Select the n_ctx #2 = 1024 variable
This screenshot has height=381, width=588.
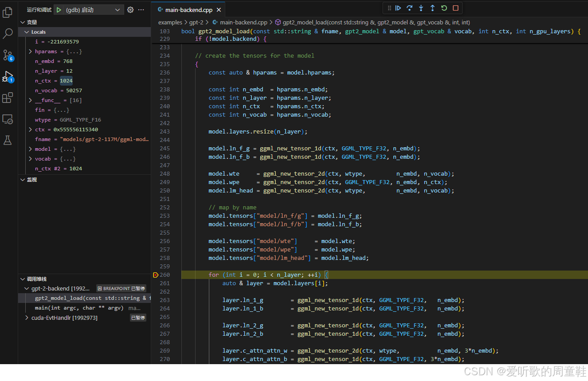84,169
